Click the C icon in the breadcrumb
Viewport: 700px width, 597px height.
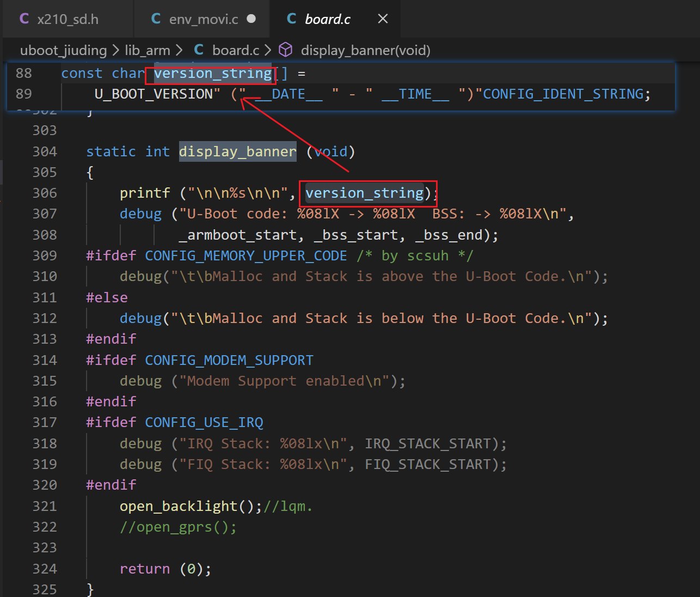tap(199, 50)
